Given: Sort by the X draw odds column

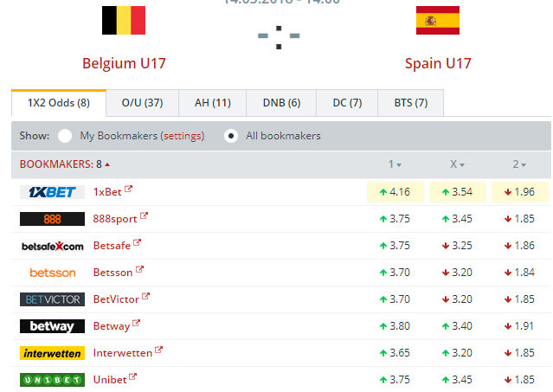Looking at the screenshot, I should coord(457,164).
